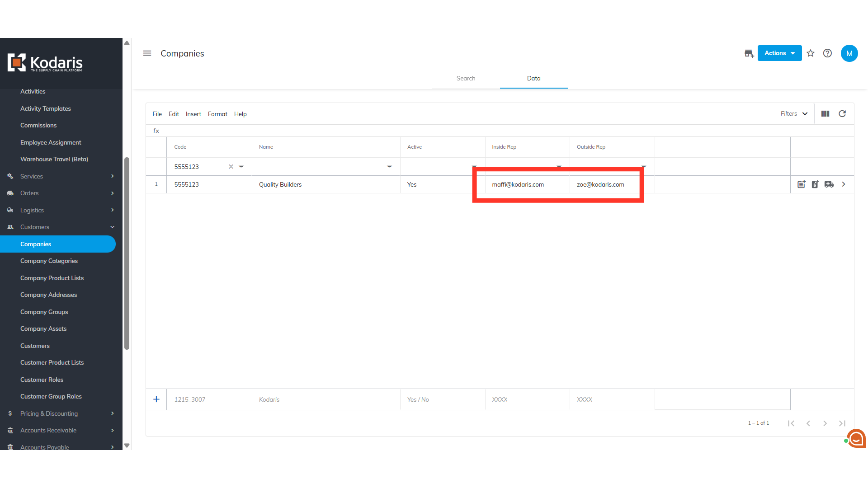Refresh the companies grid
This screenshot has height=488, width=868.
point(842,114)
